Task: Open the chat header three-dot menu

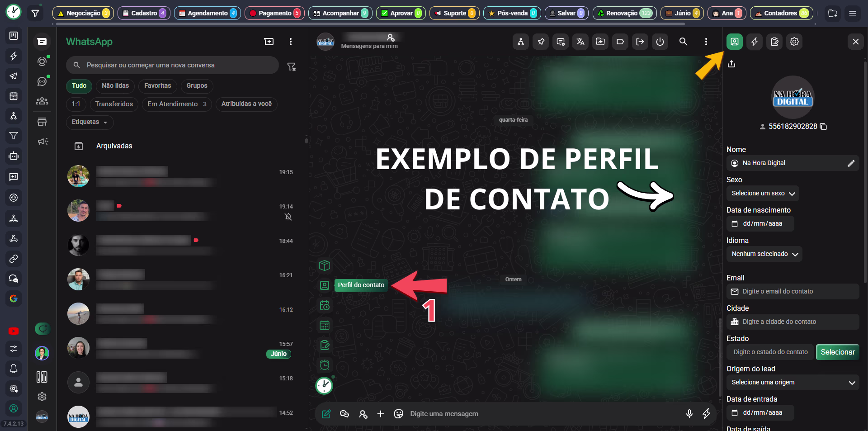Action: tap(706, 42)
